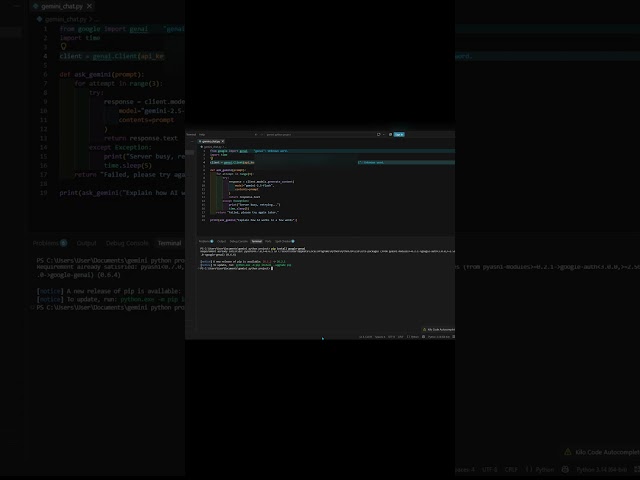Close the gemini_chat.py tab in the small centered window
Image resolution: width=640 pixels, height=480 pixels.
(223, 141)
